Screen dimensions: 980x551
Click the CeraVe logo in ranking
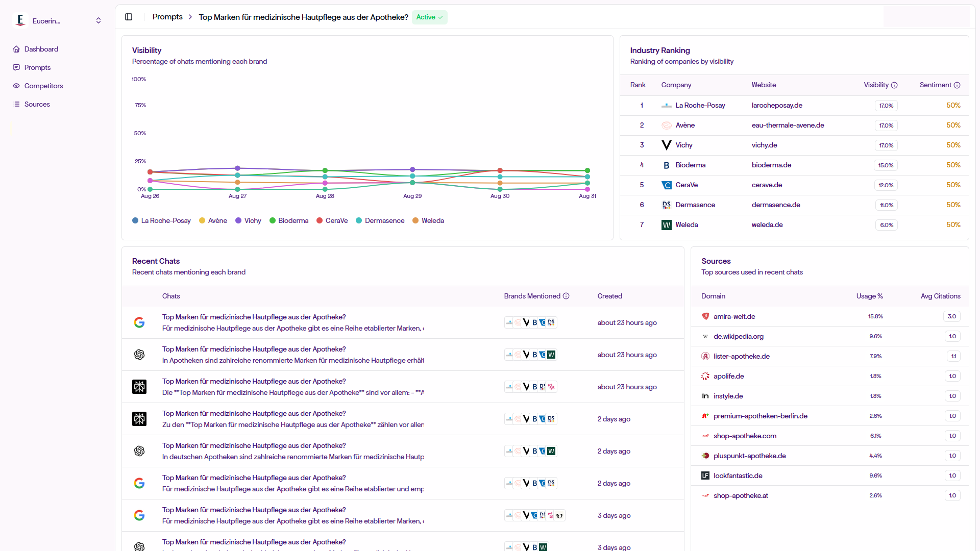(666, 185)
